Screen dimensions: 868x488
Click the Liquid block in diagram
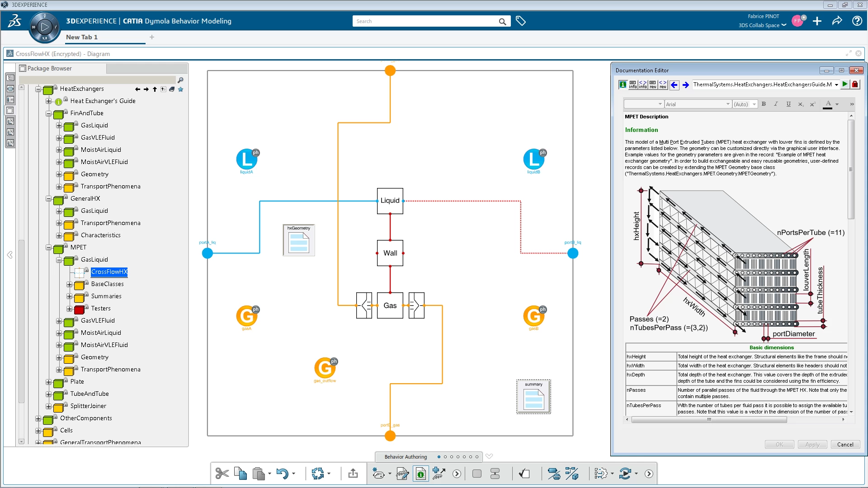(390, 201)
